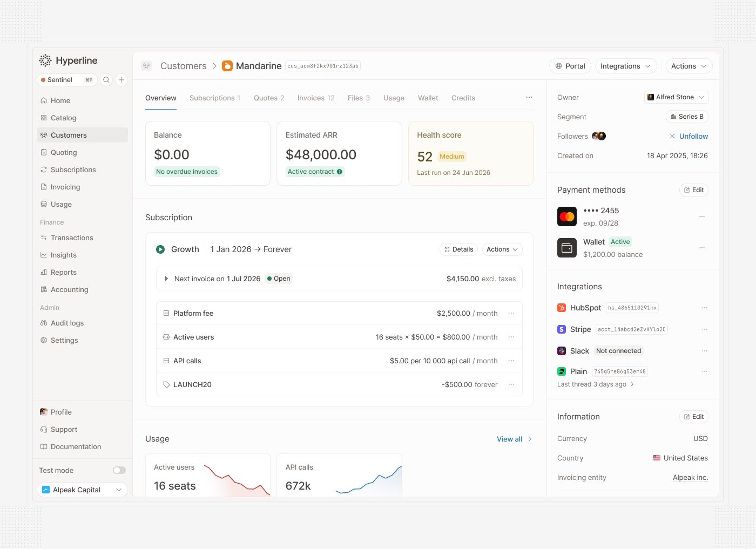Image resolution: width=756 pixels, height=549 pixels.
Task: Open the top Actions dropdown
Action: [x=688, y=66]
